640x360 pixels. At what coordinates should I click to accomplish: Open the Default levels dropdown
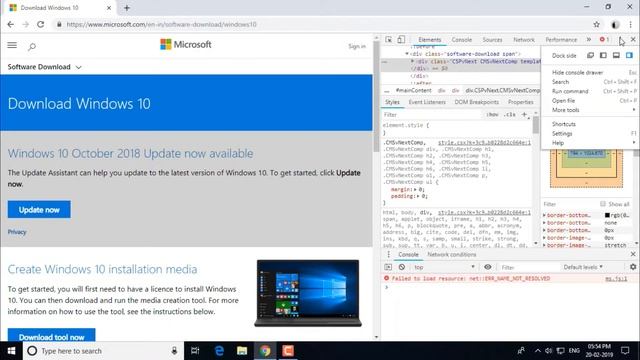click(583, 267)
